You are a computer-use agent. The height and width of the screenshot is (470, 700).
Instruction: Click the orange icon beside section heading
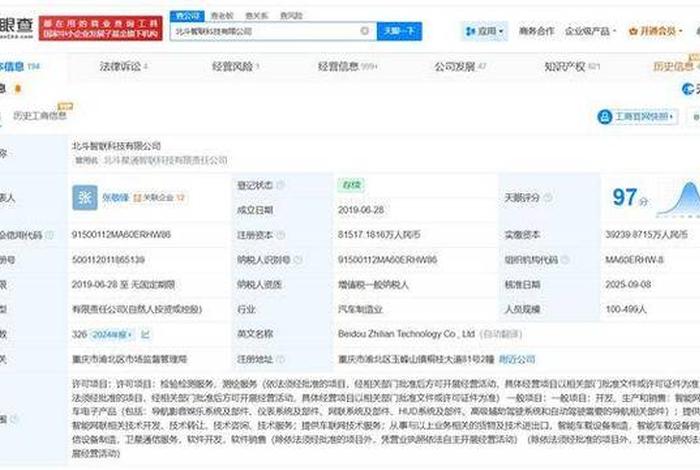coord(17,89)
